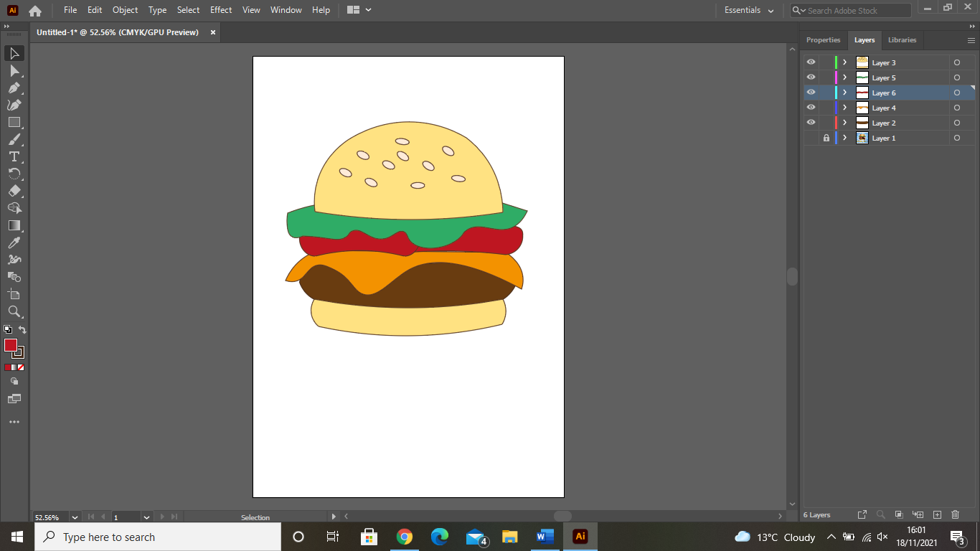980x551 pixels.
Task: Go to the Illustrator Home screen
Action: 34,11
